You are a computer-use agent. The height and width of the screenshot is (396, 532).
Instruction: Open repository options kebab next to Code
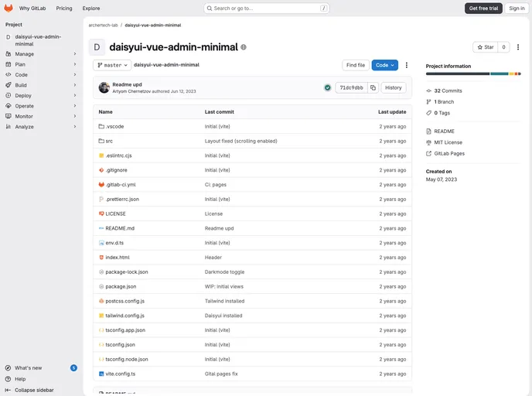click(x=407, y=65)
